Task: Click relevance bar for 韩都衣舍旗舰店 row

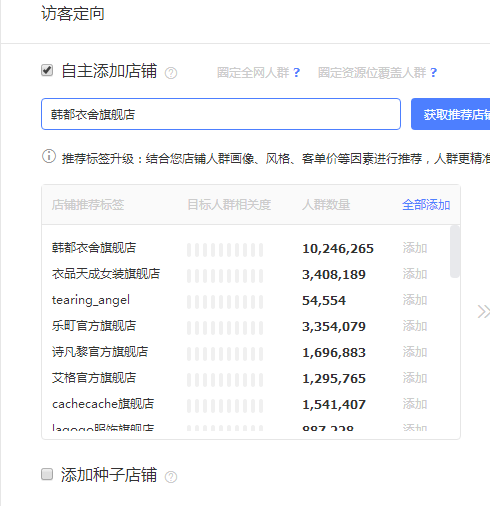Action: 225,250
